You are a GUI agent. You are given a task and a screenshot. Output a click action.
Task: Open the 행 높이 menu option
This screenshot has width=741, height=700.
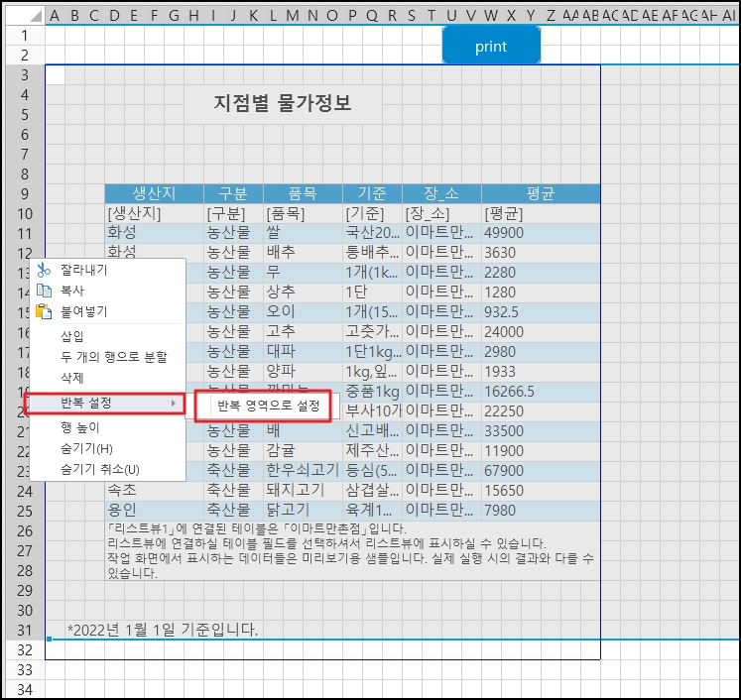pyautogui.click(x=80, y=428)
